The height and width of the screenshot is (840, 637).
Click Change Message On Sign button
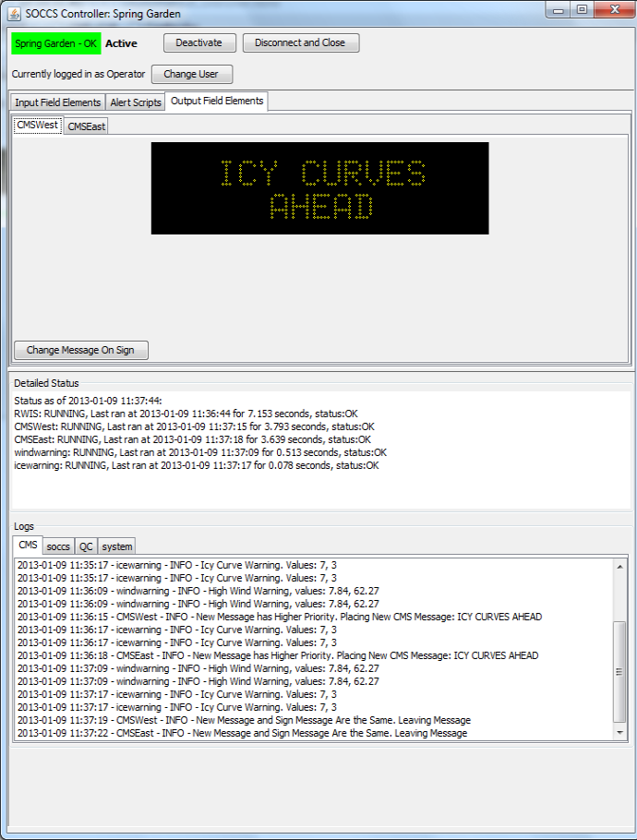coord(80,350)
